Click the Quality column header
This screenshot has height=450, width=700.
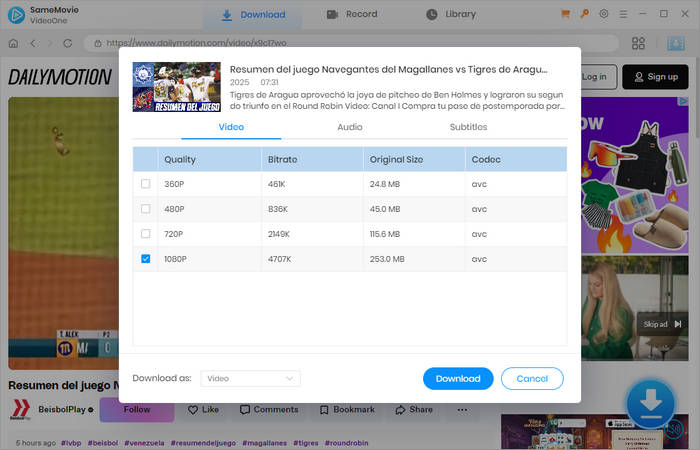point(209,159)
